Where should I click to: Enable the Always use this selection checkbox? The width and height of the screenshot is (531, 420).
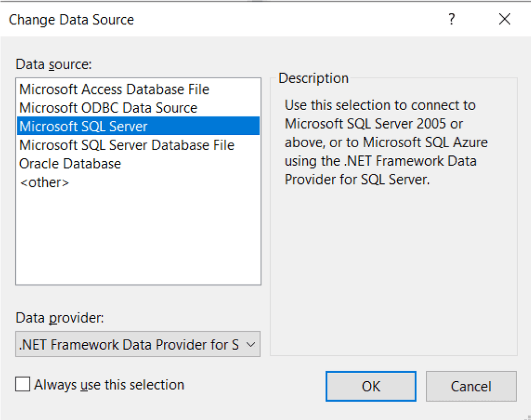(23, 384)
